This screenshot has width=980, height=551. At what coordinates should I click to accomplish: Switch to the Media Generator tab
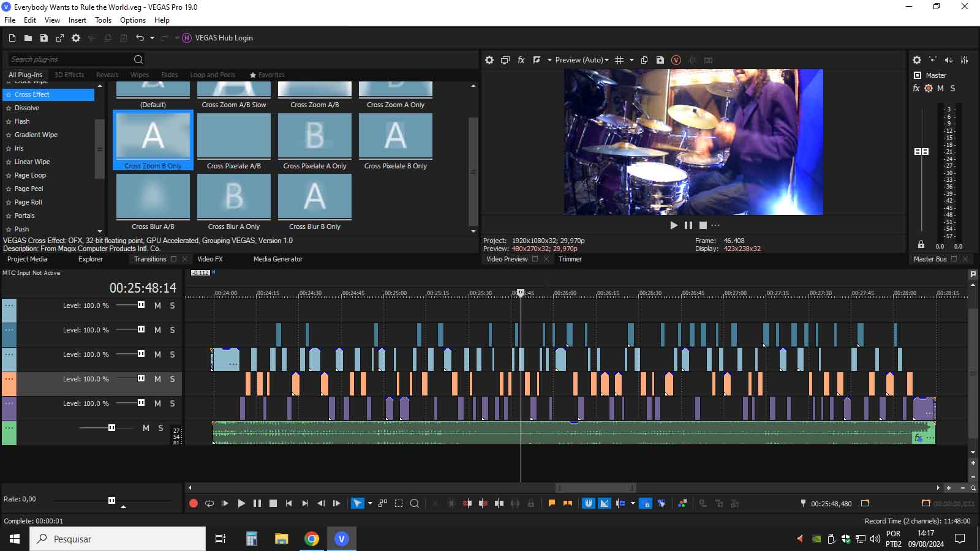(x=278, y=259)
